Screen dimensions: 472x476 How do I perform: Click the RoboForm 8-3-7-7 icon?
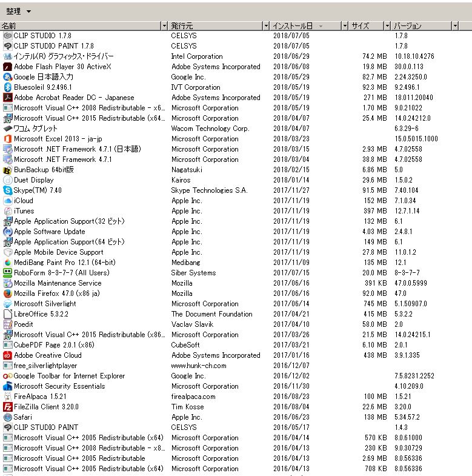coord(8,273)
